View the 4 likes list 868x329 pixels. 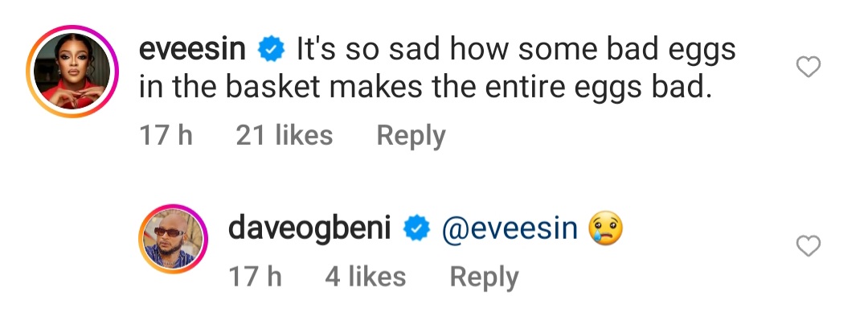[x=365, y=278]
